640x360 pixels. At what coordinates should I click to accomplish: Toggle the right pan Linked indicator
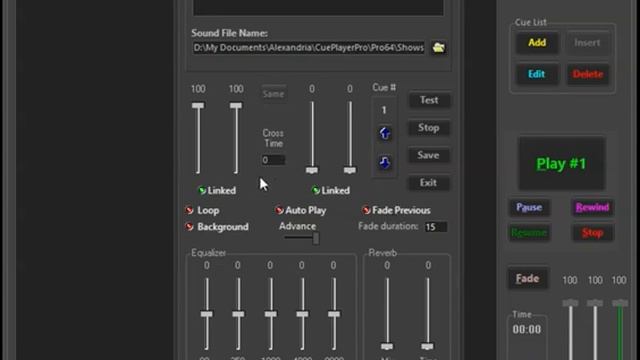[316, 190]
